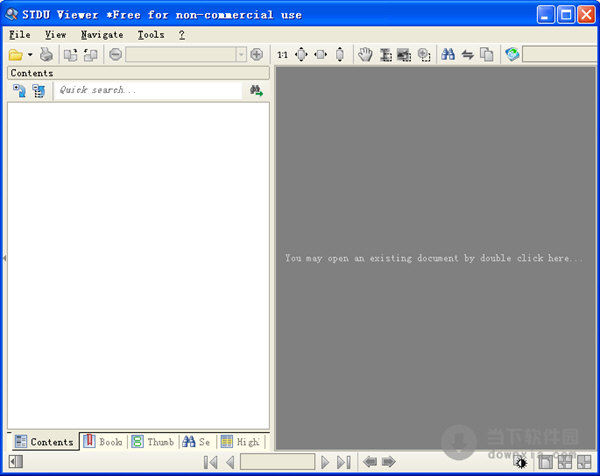This screenshot has width=600, height=476.
Task: Expand the recent files dropdown arrow
Action: 30,55
